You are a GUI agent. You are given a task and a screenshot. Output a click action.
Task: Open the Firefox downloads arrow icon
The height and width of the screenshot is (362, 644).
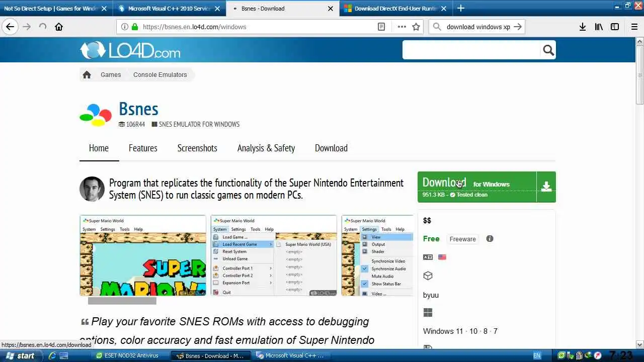coord(582,27)
